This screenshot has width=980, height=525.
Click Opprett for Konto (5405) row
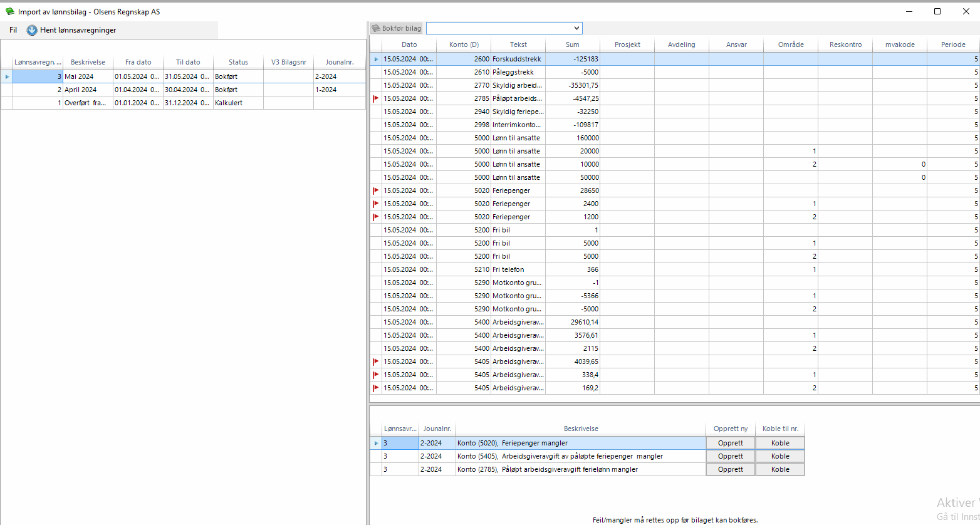pyautogui.click(x=731, y=456)
